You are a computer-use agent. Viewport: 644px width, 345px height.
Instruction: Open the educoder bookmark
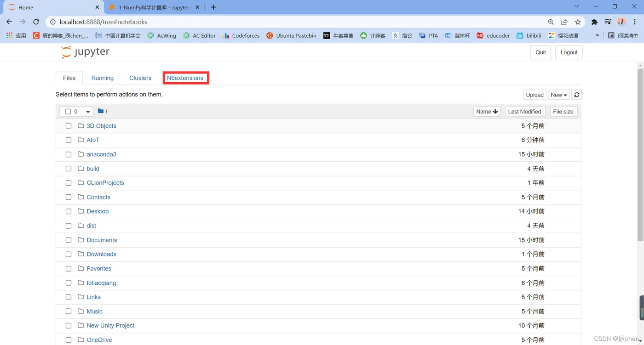tap(493, 35)
